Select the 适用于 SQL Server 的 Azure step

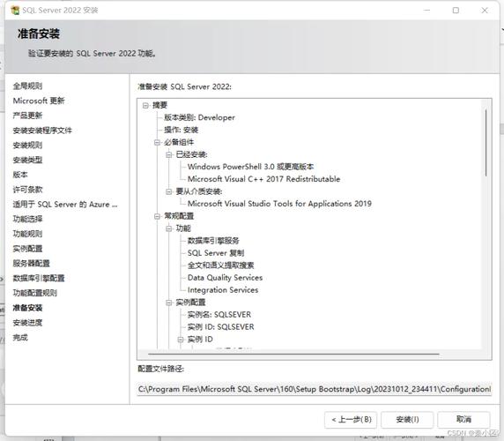(x=65, y=205)
